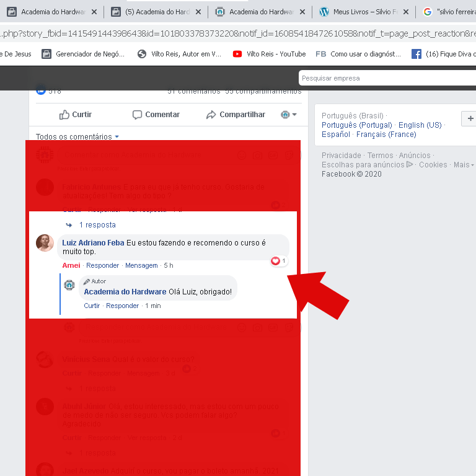The width and height of the screenshot is (476, 476).
Task: Open the Termos footer link
Action: pyautogui.click(x=380, y=156)
